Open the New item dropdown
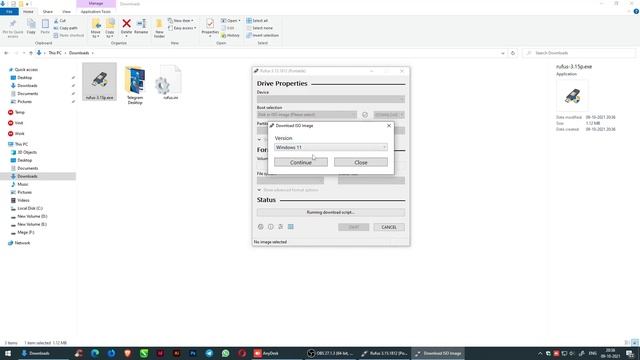Image resolution: width=640 pixels, height=360 pixels. pos(181,21)
